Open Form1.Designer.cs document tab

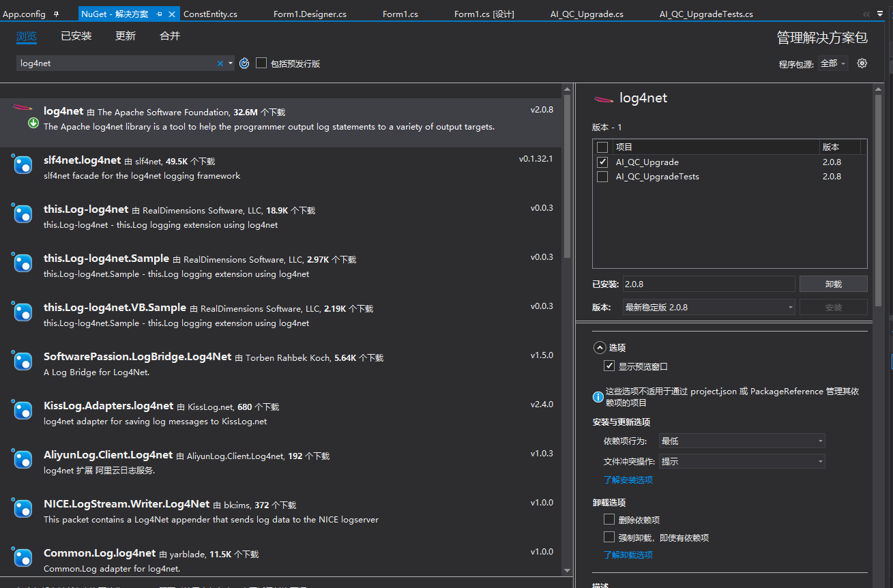click(310, 14)
